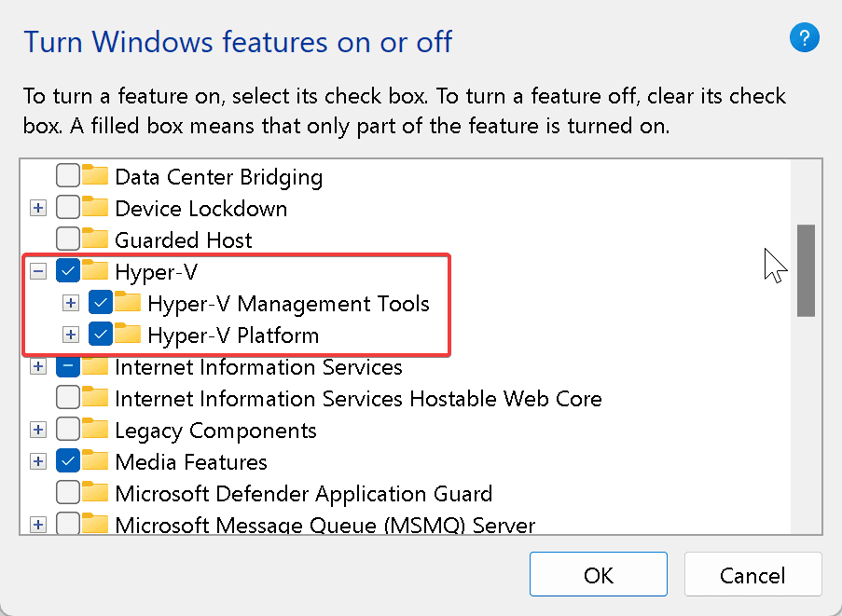The image size is (842, 616).
Task: Enable the Legacy Components checkbox
Action: click(68, 429)
